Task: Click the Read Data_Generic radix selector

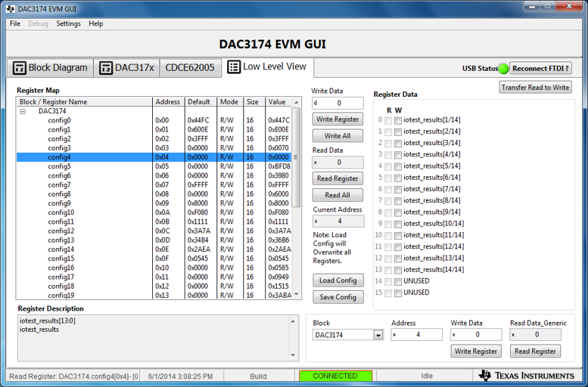Action: [513, 335]
